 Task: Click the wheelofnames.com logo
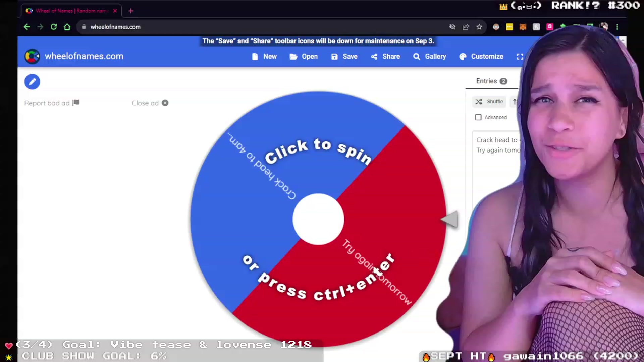[74, 56]
